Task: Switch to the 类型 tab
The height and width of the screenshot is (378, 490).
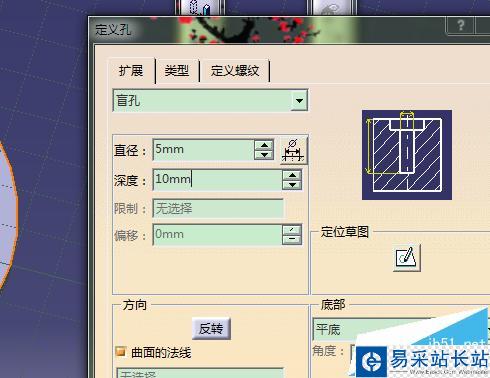Action: coord(177,71)
